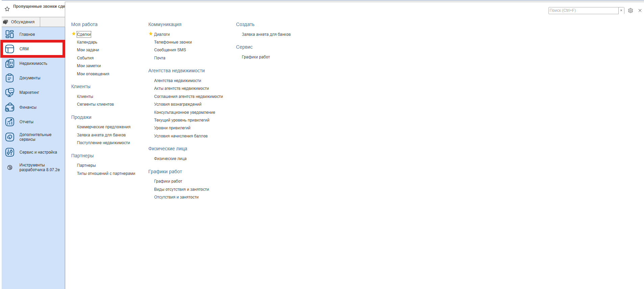Viewport: 644px width, 289px height.
Task: Toggle the favorite star beside Диалоги
Action: 151,34
